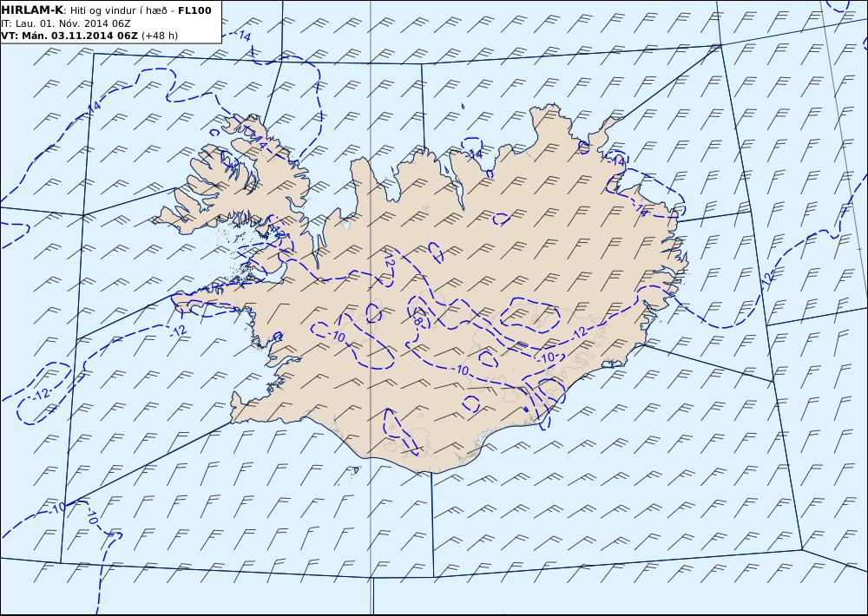Image resolution: width=868 pixels, height=616 pixels.
Task: Select the 'Hiti og vindur í hæð' caption
Action: (x=121, y=11)
